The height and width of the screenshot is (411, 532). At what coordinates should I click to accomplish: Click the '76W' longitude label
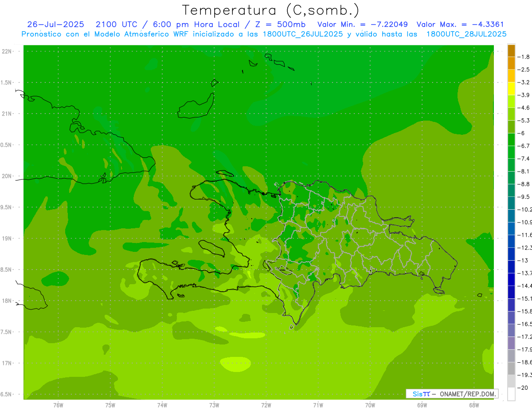click(x=58, y=405)
